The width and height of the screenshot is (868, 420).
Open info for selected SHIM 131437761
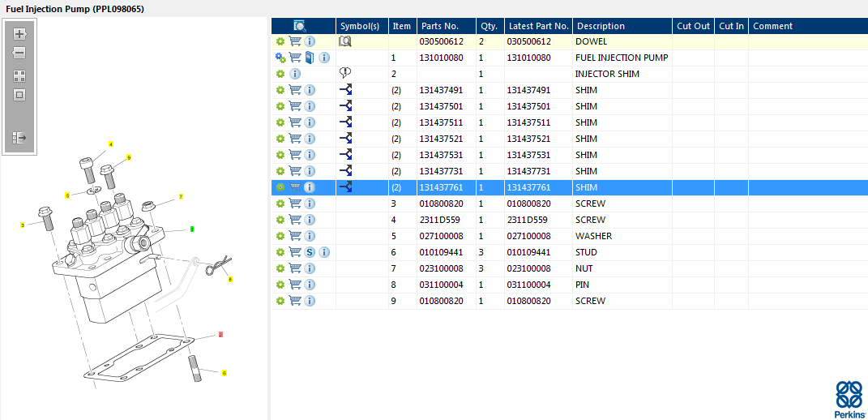[x=310, y=187]
